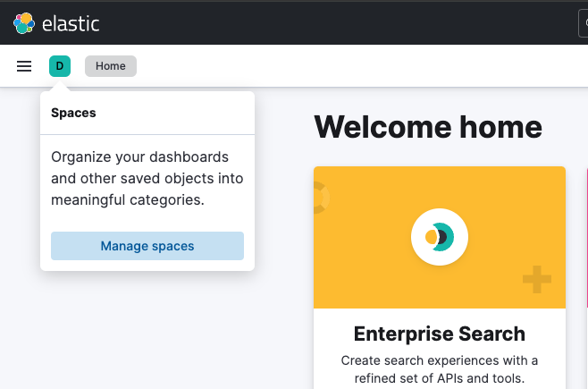Click 'Organize your dashboards' description text
Screen dimensions: 588x389
(x=147, y=178)
